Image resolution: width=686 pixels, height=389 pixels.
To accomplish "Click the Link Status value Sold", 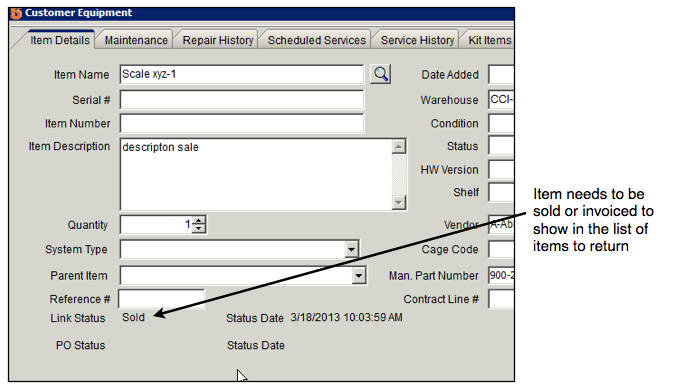I will pos(133,317).
